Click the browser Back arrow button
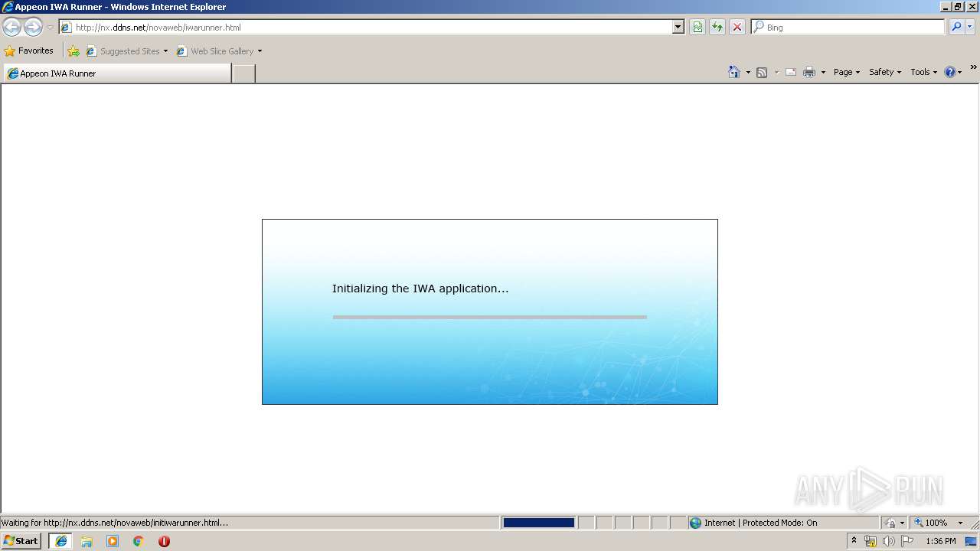Viewport: 980px width, 551px height. pos(11,28)
